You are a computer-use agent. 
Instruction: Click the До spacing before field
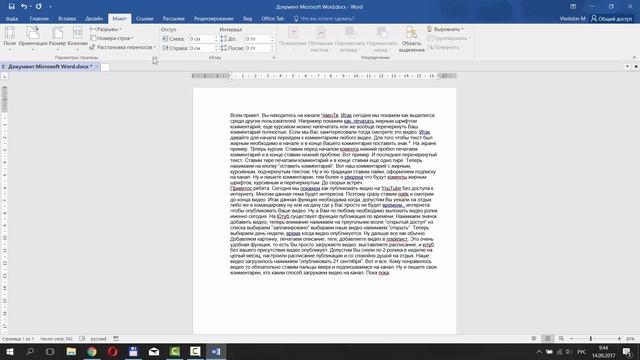pyautogui.click(x=258, y=39)
